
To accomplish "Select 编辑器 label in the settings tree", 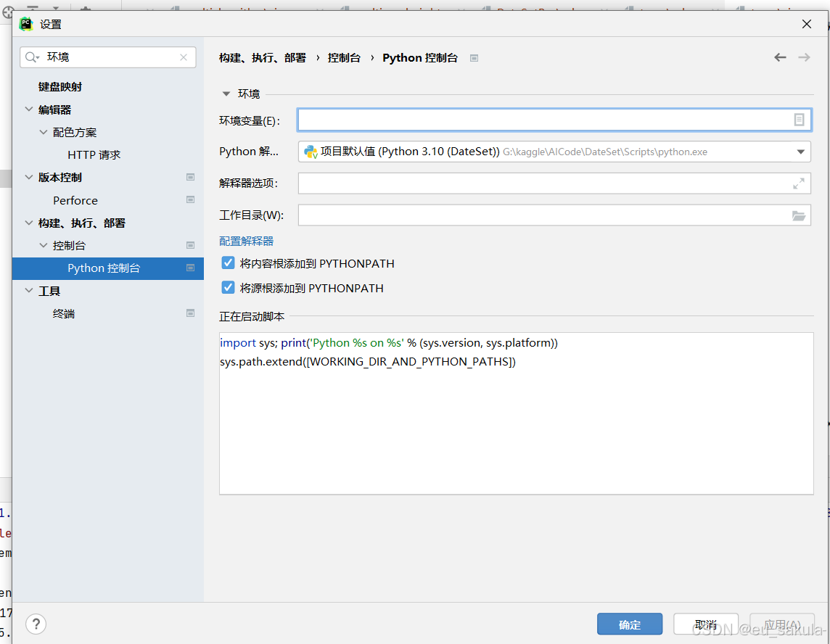I will point(54,110).
